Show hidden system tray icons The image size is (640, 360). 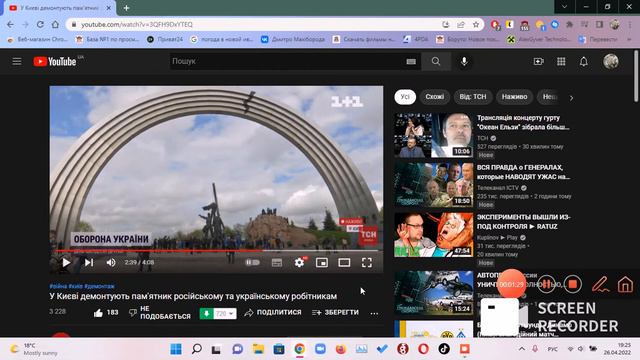point(522,349)
